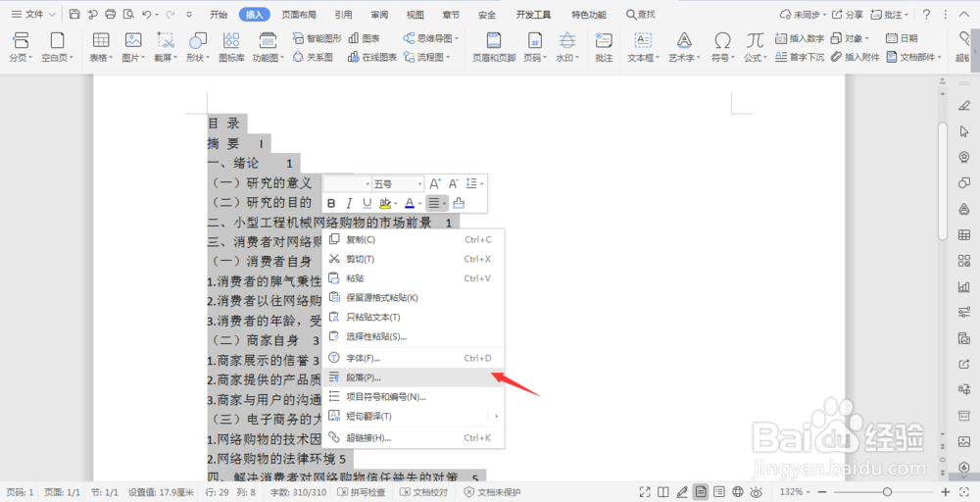This screenshot has width=980, height=502.
Task: Switch to the 引用 references tab
Action: point(343,15)
